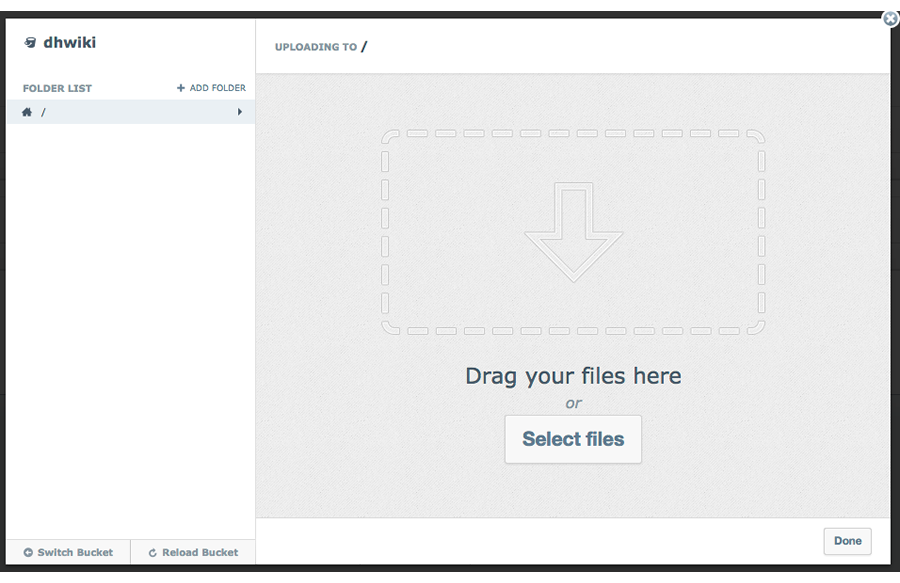
Task: Click the Done button
Action: point(847,541)
